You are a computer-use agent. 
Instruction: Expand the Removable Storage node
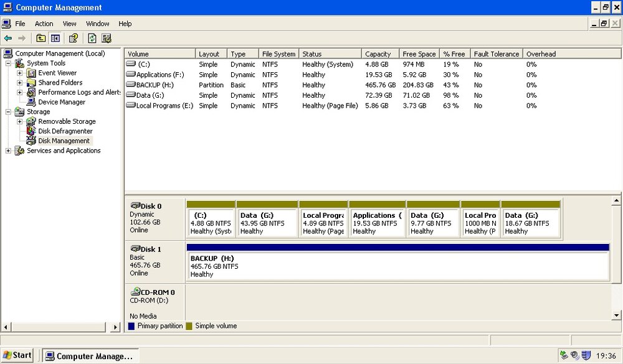point(19,121)
